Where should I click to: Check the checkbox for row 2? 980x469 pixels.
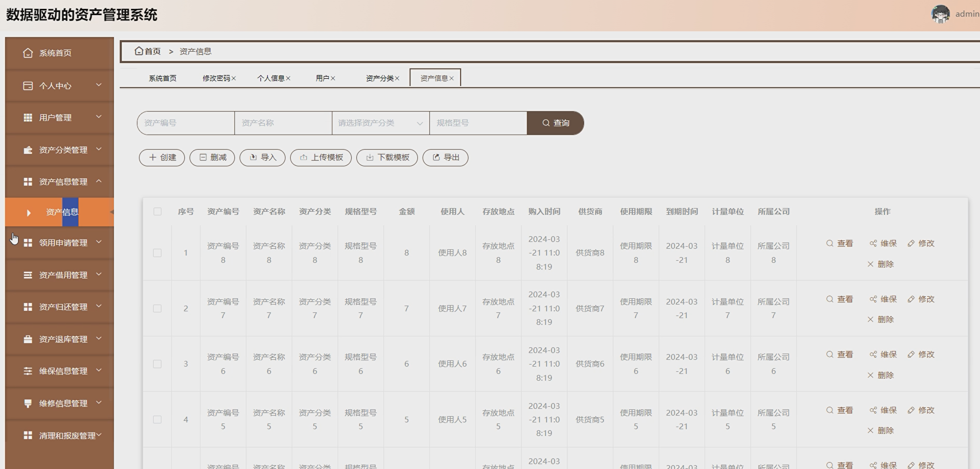157,309
